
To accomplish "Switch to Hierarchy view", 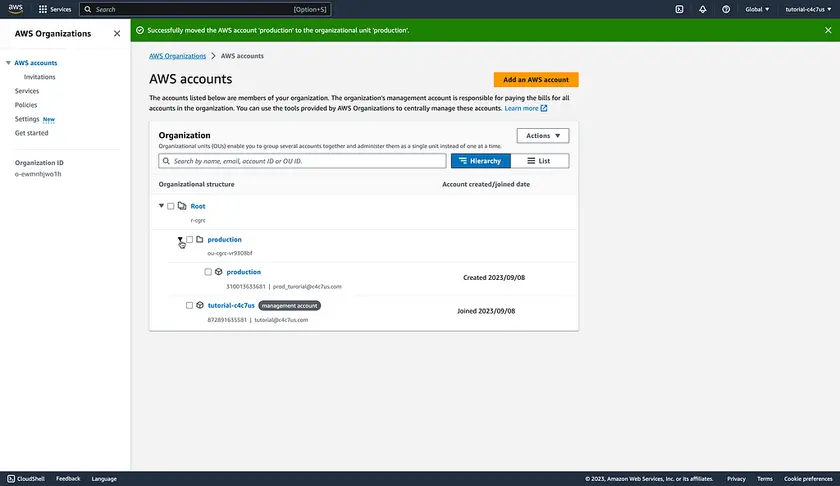I will click(x=481, y=161).
